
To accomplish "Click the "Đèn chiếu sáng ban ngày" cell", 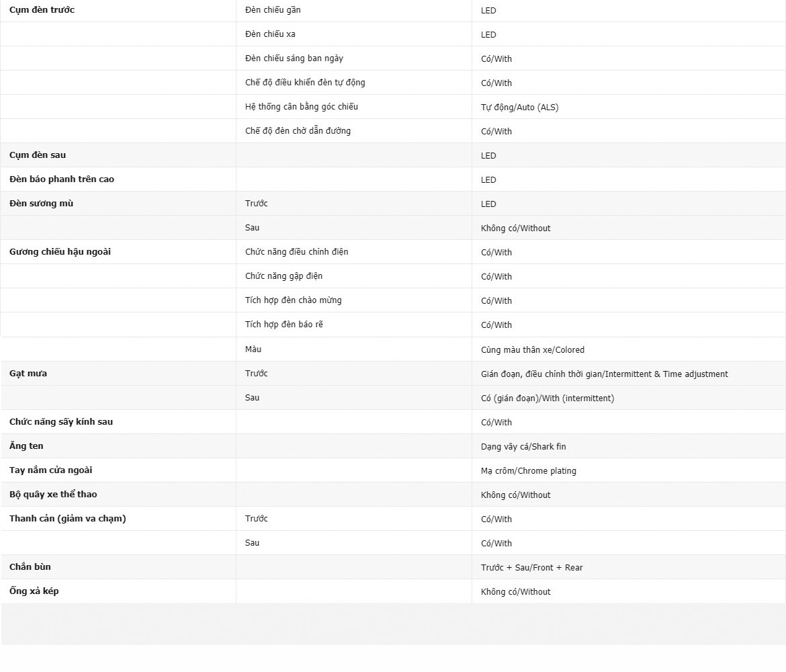I will 294,58.
